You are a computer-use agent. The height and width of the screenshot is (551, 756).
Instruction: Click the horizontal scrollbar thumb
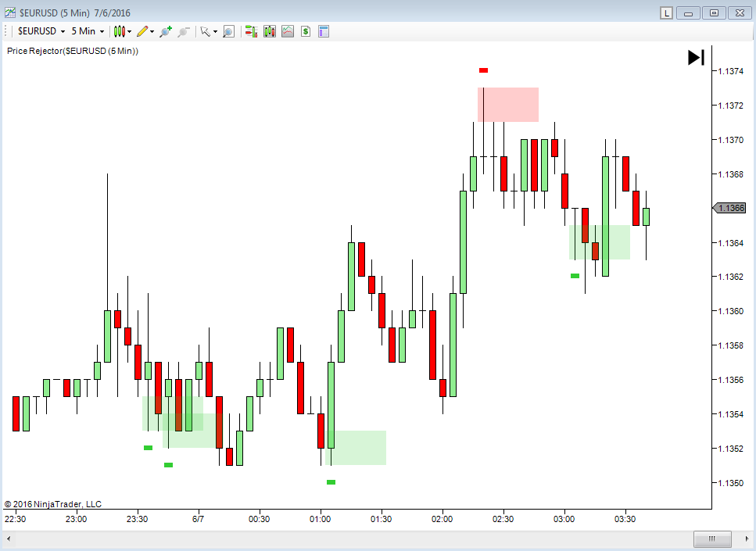tap(712, 539)
